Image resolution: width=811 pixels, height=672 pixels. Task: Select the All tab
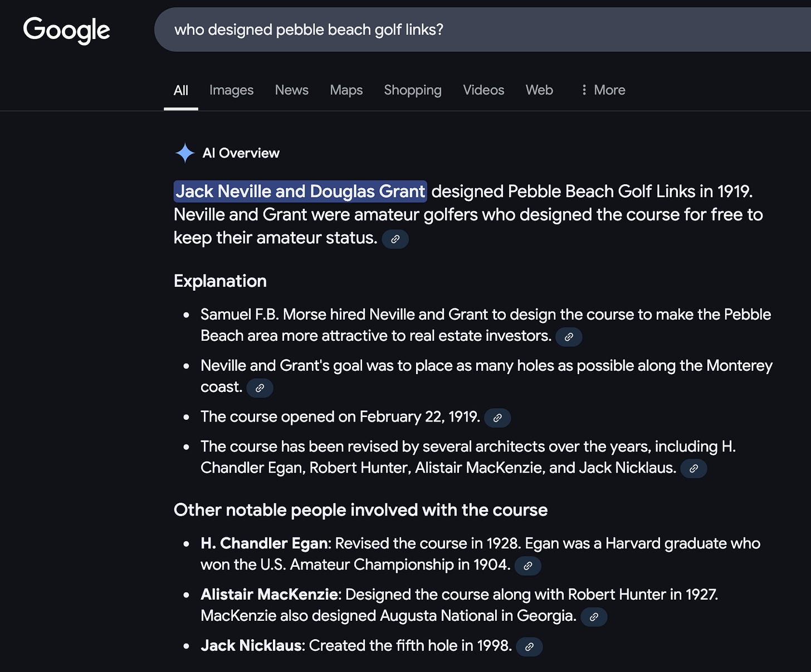pos(181,90)
